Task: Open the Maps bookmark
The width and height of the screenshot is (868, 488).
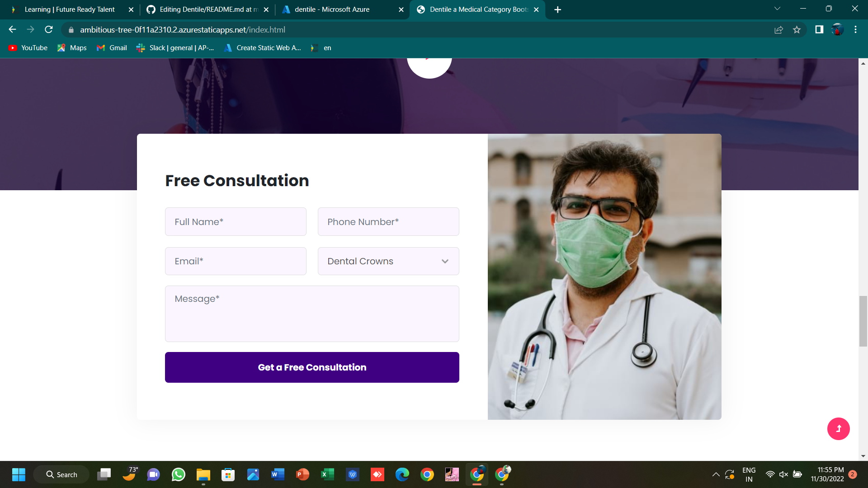Action: pyautogui.click(x=71, y=47)
